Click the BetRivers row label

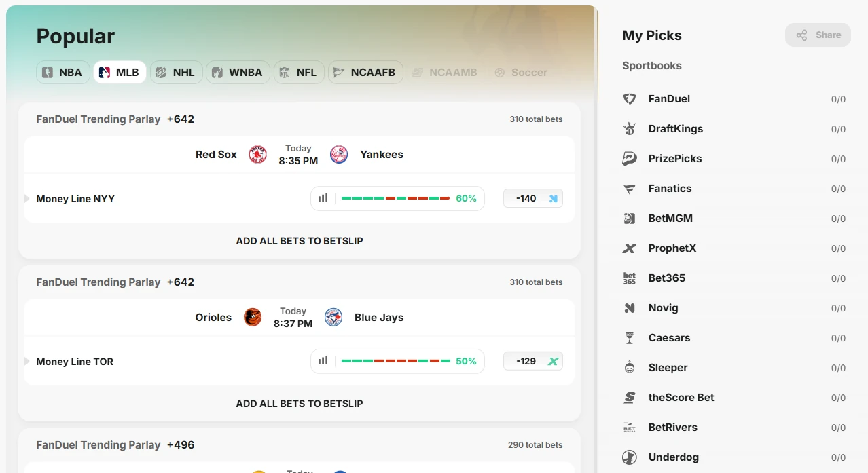[673, 428]
